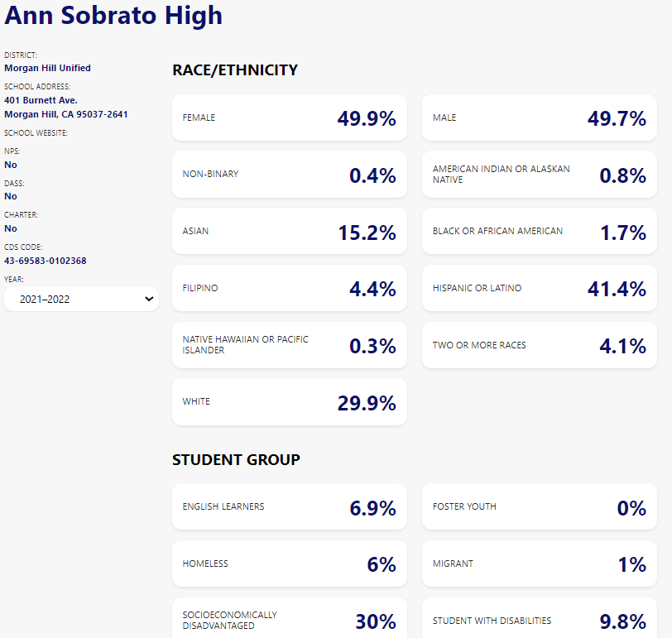Select the Female 49.9% card

click(289, 118)
